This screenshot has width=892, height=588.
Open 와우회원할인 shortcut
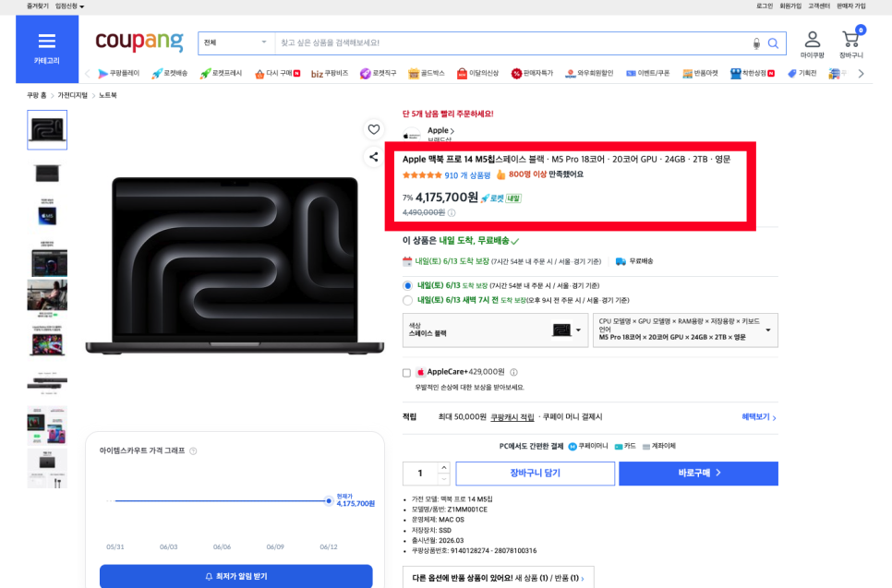(589, 73)
